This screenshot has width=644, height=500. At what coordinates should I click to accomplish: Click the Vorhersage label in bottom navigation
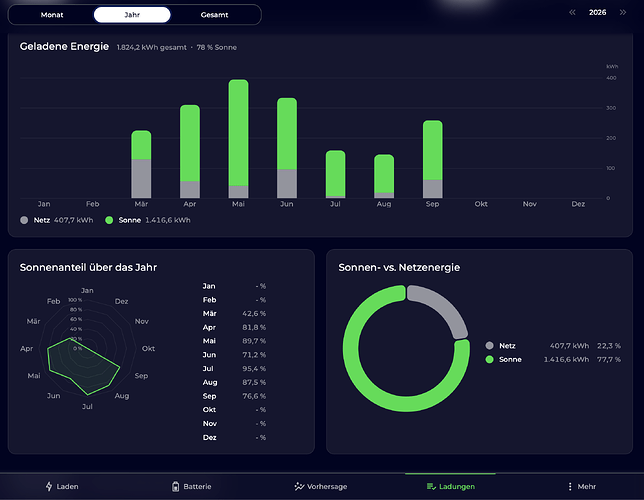point(327,486)
